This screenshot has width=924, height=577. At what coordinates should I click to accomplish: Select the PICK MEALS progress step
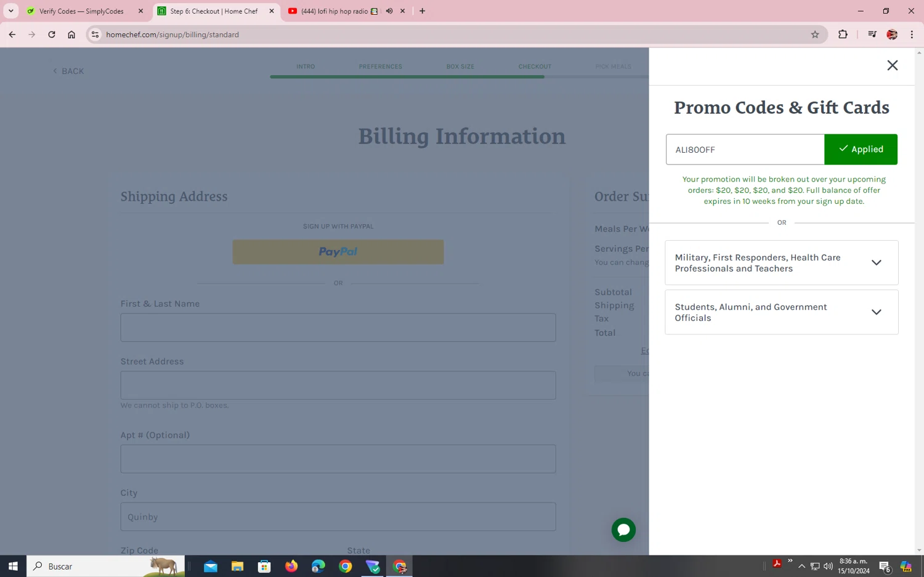pyautogui.click(x=613, y=67)
